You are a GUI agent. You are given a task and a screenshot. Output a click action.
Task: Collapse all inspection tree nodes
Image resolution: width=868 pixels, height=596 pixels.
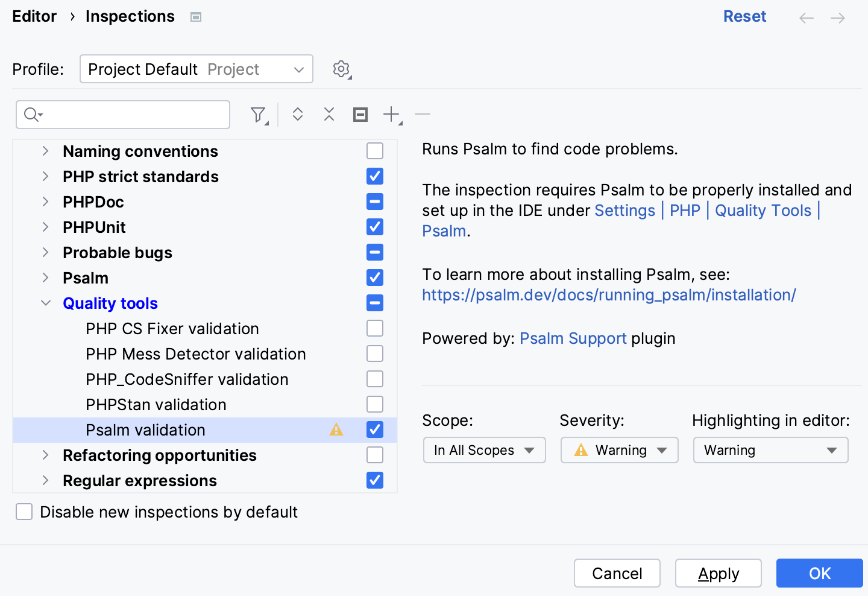click(329, 114)
